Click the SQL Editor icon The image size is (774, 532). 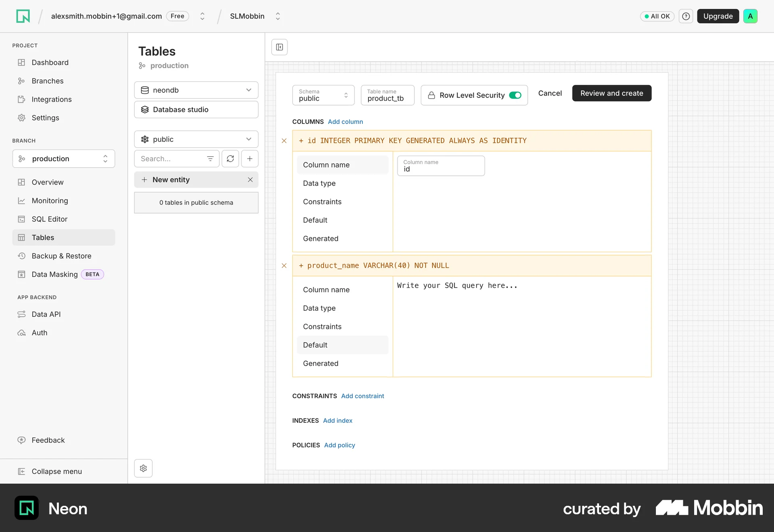click(21, 219)
